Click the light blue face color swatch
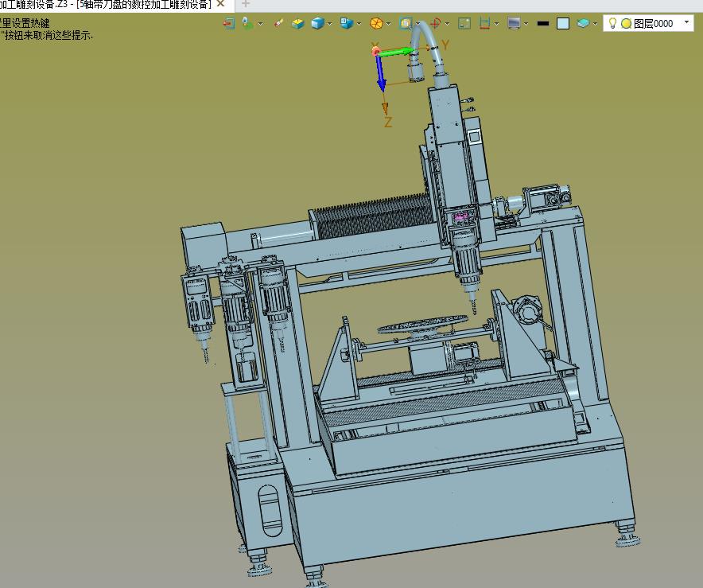The width and height of the screenshot is (703, 588). (563, 23)
